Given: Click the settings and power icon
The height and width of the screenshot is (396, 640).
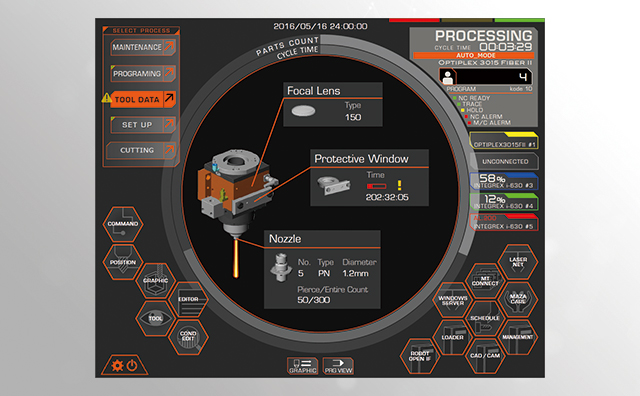Looking at the screenshot, I should (124, 365).
